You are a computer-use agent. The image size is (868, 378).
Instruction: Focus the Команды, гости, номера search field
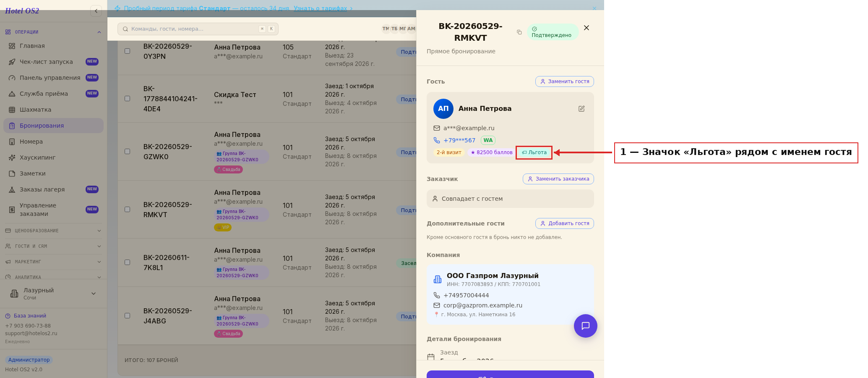click(x=198, y=29)
